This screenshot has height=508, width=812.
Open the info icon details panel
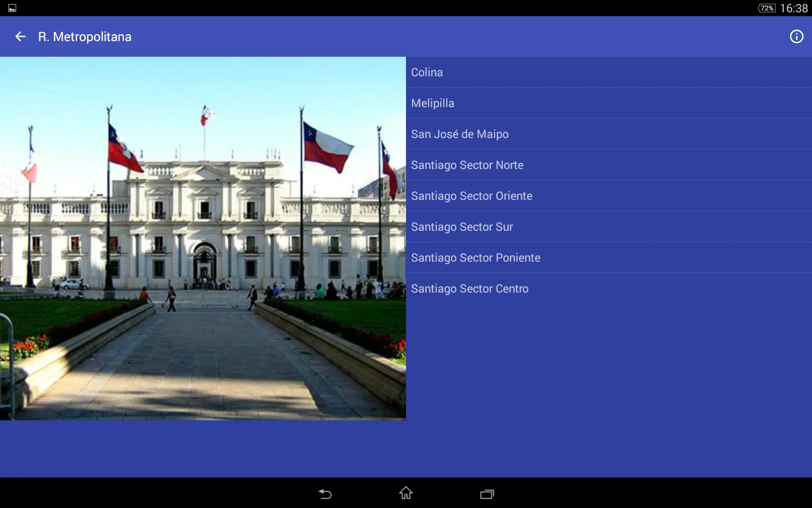coord(796,36)
